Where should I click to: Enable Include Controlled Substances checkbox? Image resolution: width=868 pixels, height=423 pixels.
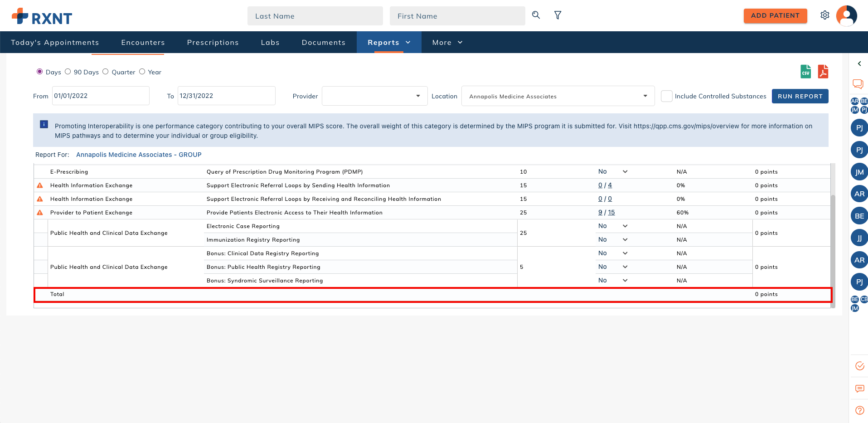coord(666,96)
